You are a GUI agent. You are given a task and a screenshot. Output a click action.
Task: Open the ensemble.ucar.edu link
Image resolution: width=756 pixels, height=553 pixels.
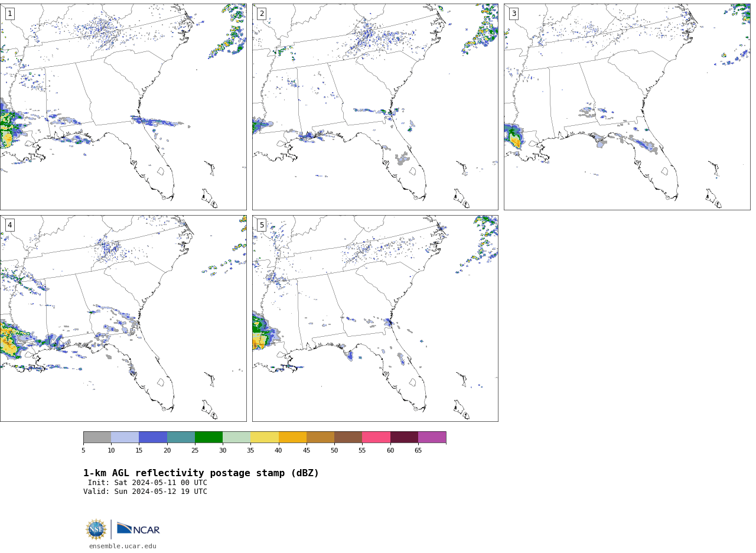tap(123, 546)
